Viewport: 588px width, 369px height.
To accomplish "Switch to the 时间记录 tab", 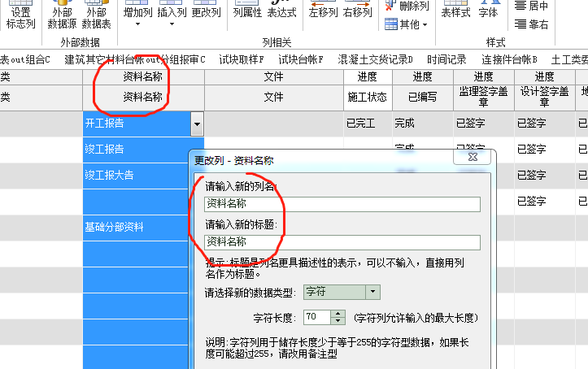I will [446, 59].
